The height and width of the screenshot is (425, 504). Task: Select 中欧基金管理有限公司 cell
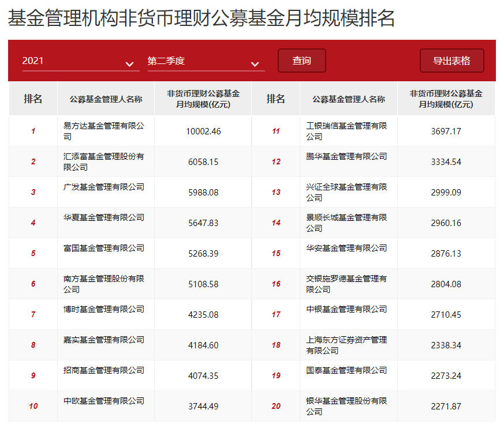click(x=106, y=406)
